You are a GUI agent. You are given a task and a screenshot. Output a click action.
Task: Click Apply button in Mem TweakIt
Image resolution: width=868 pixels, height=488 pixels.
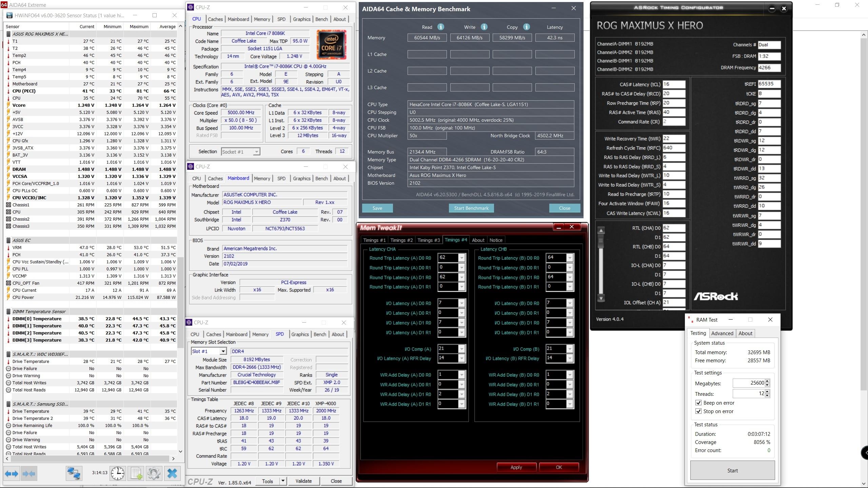[516, 467]
